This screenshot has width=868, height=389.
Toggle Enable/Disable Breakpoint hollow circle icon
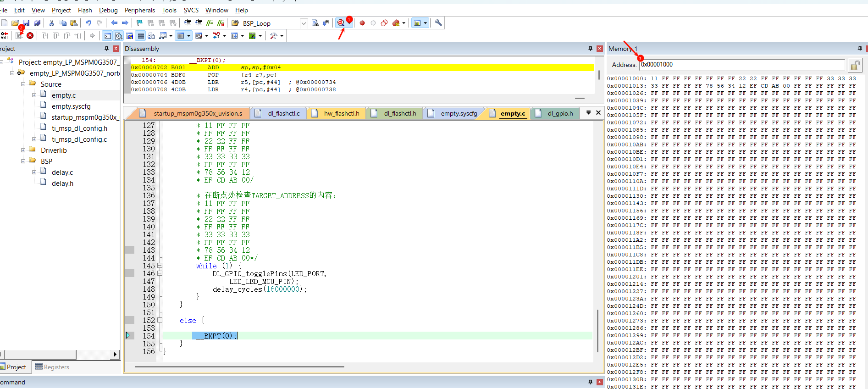tap(373, 23)
